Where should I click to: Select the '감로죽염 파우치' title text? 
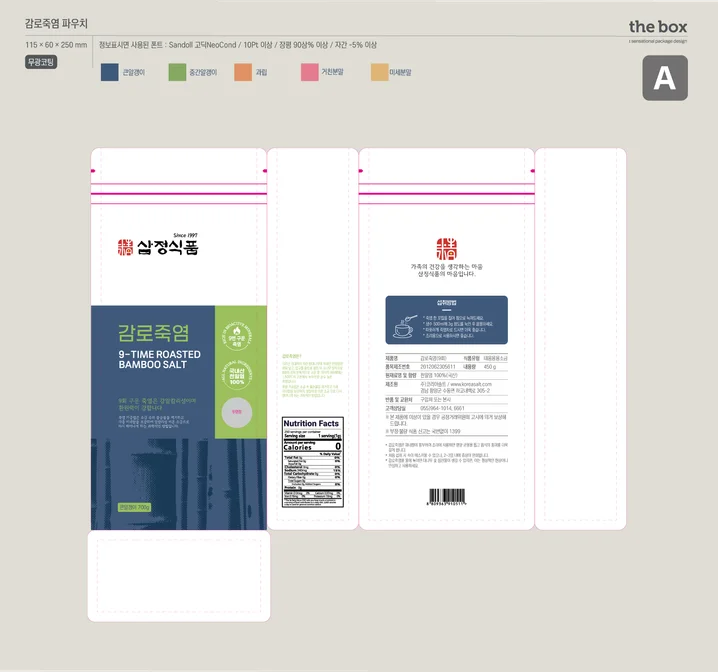[x=56, y=23]
